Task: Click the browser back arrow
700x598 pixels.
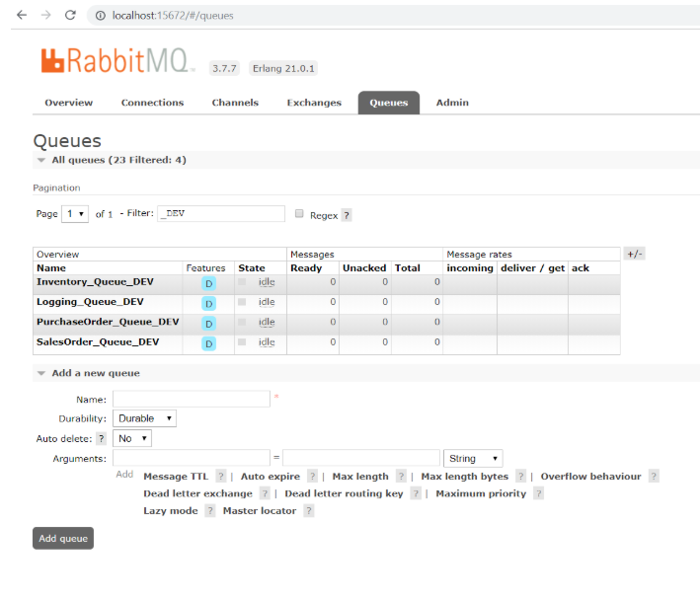Action: (22, 15)
